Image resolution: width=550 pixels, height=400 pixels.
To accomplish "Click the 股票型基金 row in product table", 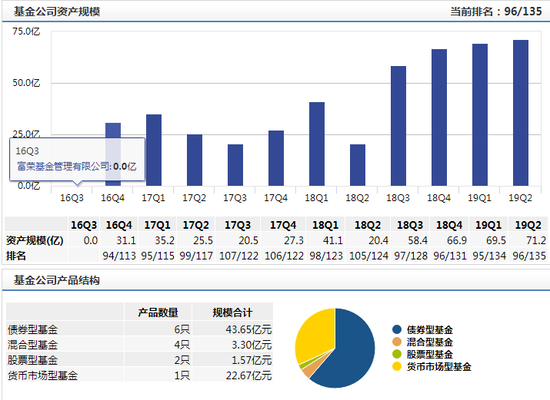I will 140,360.
